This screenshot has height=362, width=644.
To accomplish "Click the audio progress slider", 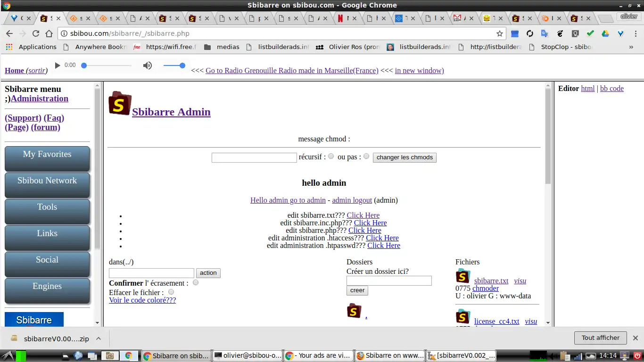I will coord(107,66).
